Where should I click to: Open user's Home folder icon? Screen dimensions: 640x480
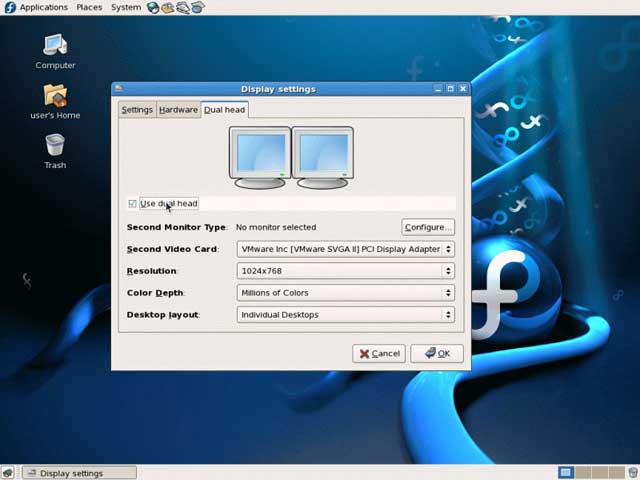(55, 102)
